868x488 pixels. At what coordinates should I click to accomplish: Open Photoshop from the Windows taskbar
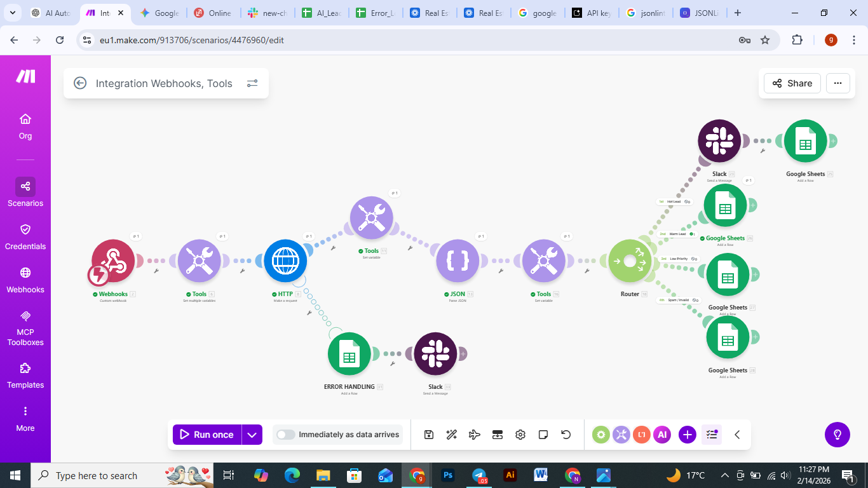tap(448, 475)
